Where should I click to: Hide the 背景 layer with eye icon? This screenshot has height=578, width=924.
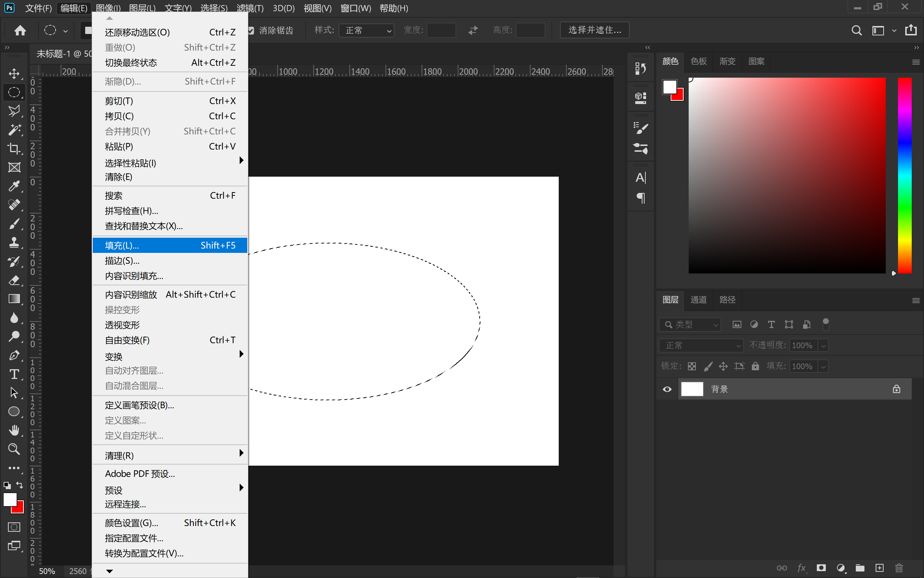tap(667, 389)
